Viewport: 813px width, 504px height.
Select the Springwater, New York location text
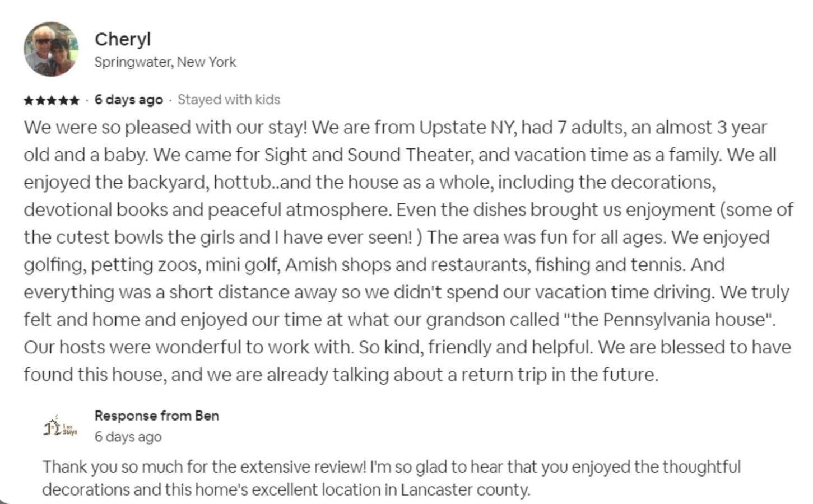[165, 62]
